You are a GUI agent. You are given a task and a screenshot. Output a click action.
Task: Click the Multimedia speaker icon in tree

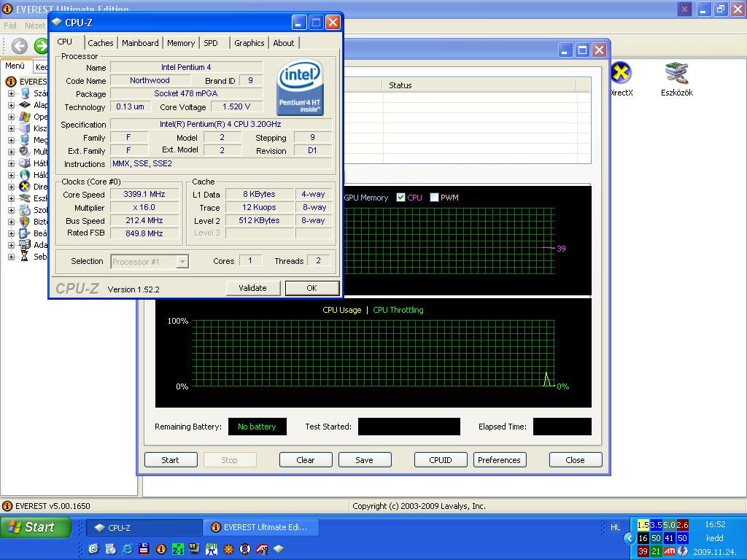click(x=25, y=152)
